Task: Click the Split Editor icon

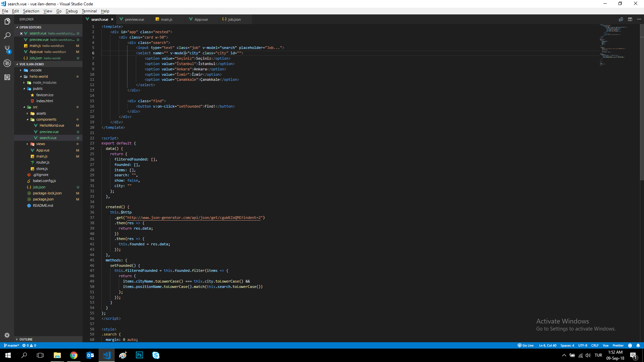Action: pos(630,19)
